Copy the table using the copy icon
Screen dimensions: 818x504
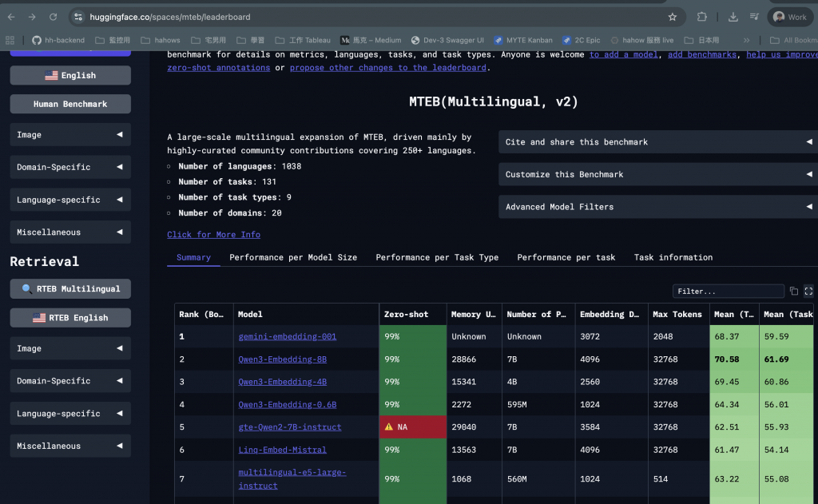(x=793, y=291)
